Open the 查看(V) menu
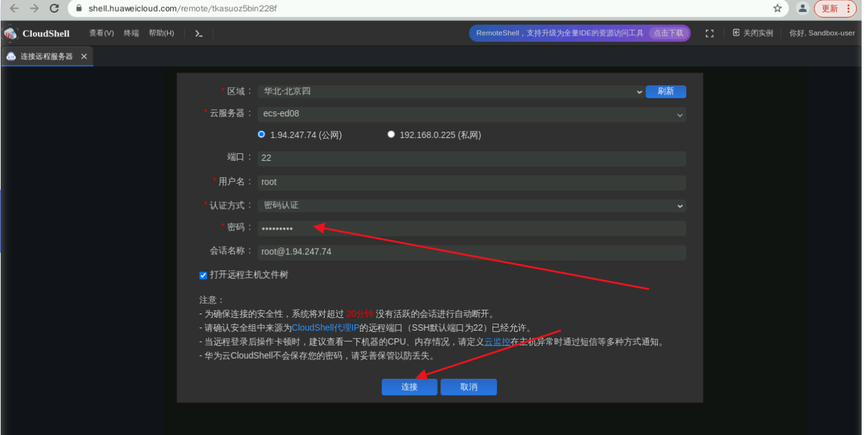Image resolution: width=868 pixels, height=435 pixels. tap(102, 33)
